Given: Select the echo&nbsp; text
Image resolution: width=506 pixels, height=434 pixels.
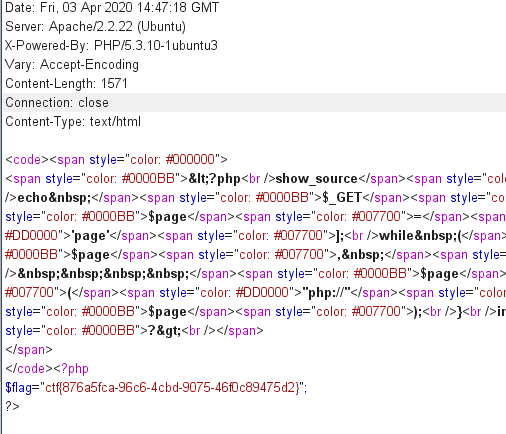Looking at the screenshot, I should pyautogui.click(x=54, y=198).
